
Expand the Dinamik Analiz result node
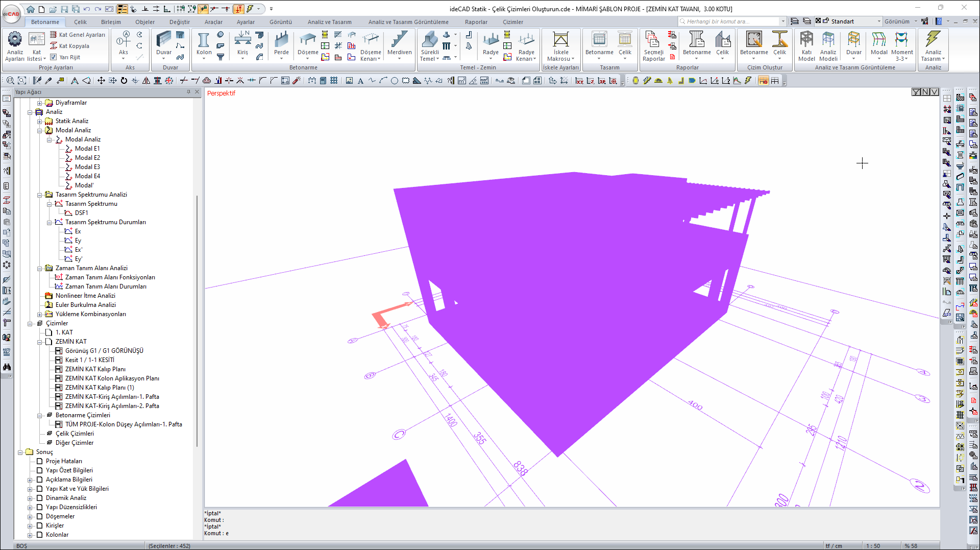click(x=30, y=498)
